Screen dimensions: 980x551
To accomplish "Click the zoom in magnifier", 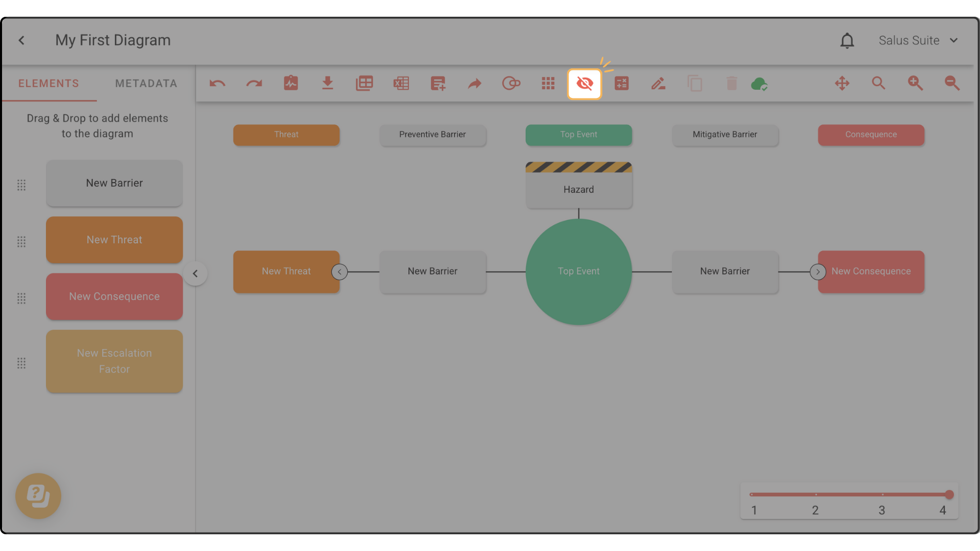I will click(915, 83).
